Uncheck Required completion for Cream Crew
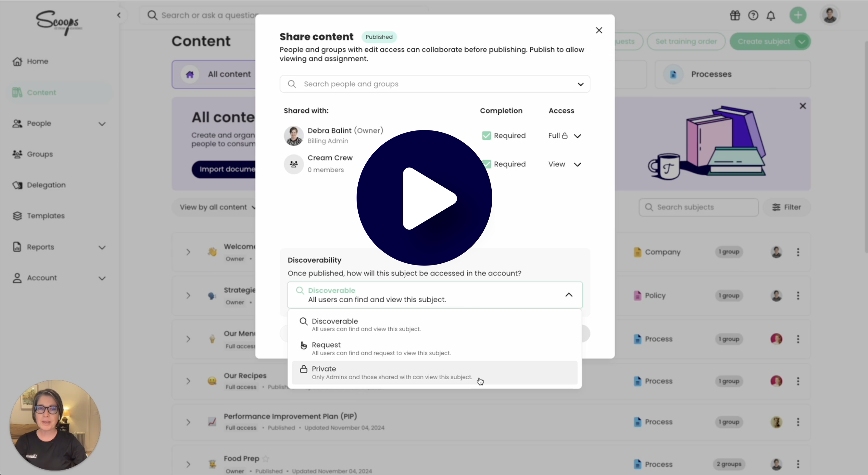Screen dimensions: 868x475 [x=486, y=164]
